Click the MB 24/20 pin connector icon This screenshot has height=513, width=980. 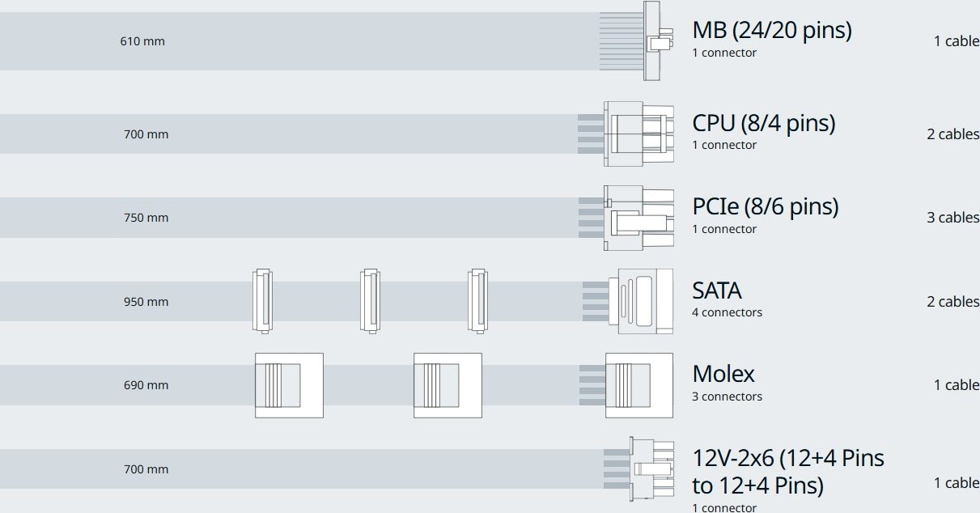[637, 40]
